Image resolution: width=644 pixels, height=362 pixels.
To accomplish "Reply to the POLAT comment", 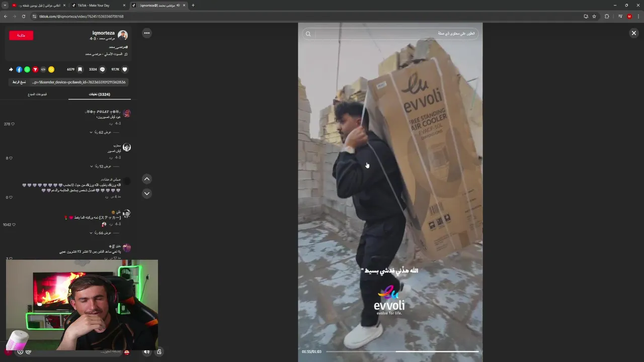I will tap(111, 123).
